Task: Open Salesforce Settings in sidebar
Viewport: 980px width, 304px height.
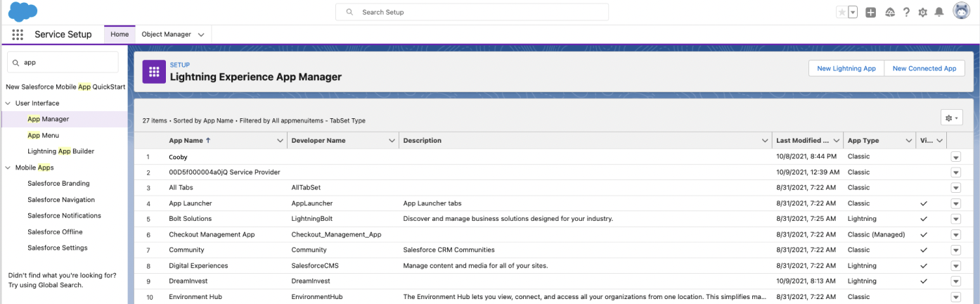Action: click(58, 248)
